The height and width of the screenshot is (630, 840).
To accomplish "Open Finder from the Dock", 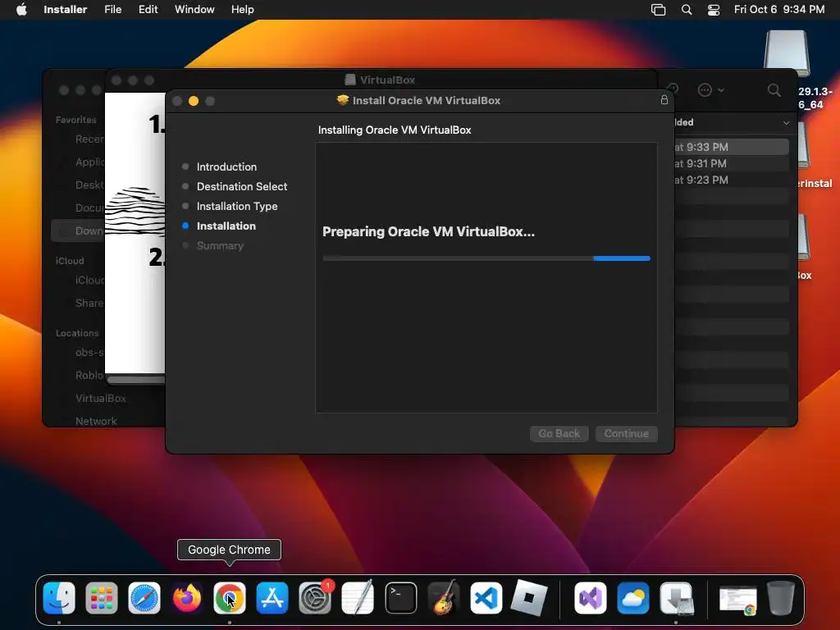I will (59, 598).
